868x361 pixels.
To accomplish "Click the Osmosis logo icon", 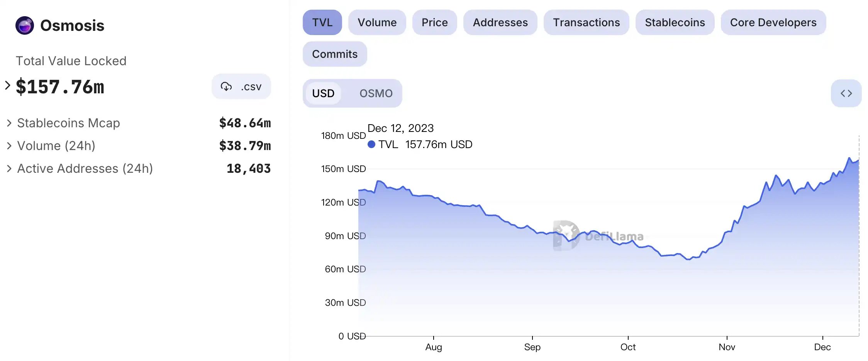I will tap(25, 25).
